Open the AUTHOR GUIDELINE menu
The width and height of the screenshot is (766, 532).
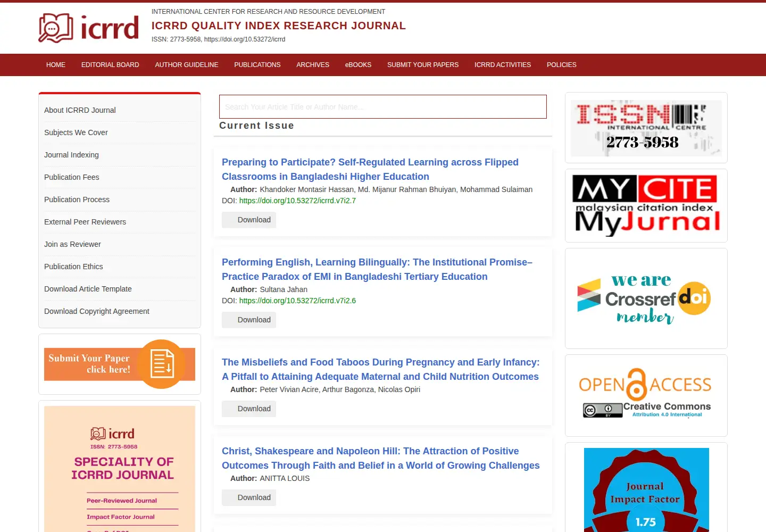pos(187,65)
